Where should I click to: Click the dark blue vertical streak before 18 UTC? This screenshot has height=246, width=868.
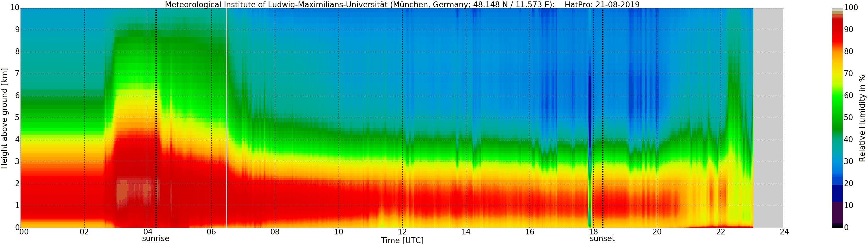[x=590, y=111]
